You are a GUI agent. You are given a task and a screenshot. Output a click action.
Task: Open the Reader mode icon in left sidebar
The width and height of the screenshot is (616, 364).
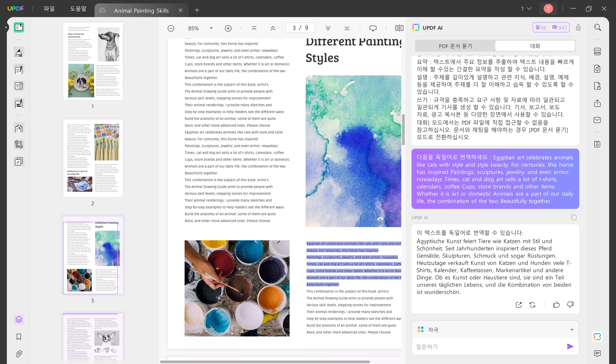[x=19, y=27]
